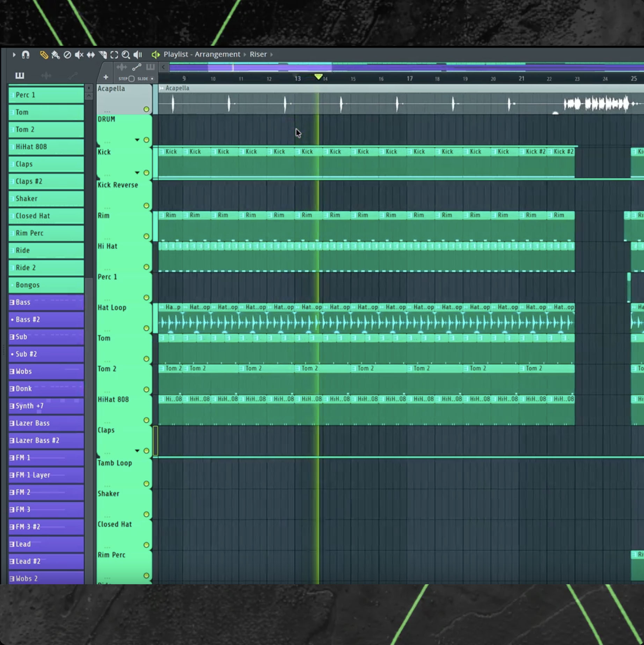The width and height of the screenshot is (644, 645).
Task: Select the Riser pattern breadcrumb
Action: click(x=258, y=54)
